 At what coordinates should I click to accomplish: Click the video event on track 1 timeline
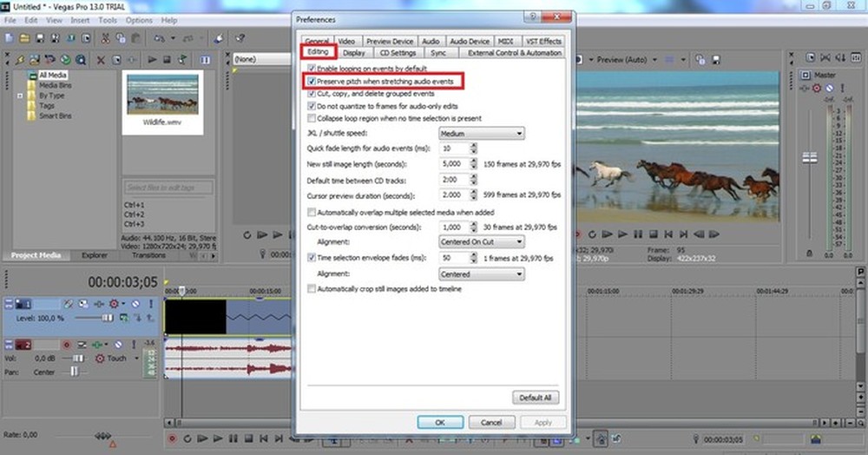(x=228, y=317)
